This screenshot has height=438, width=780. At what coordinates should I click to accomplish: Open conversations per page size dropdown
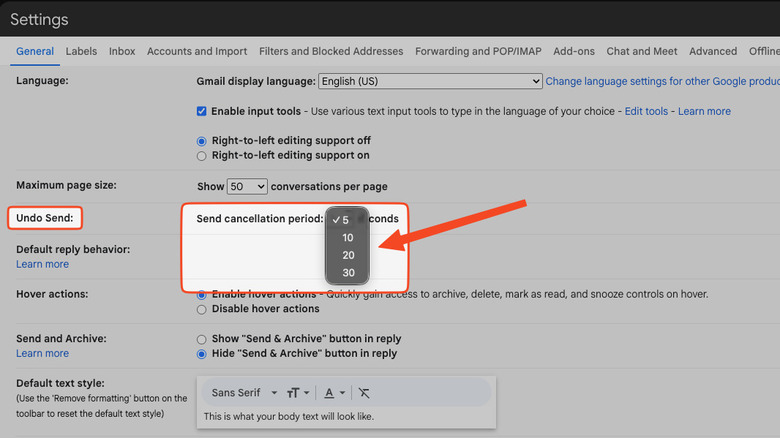coord(247,186)
